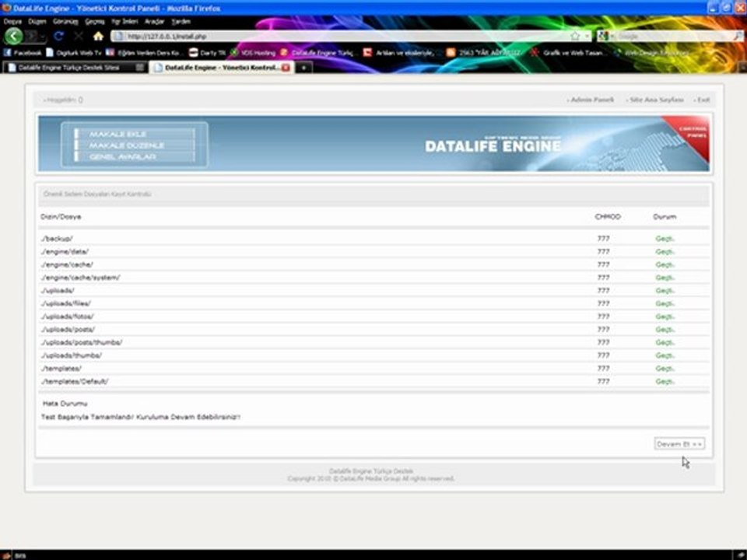Reload the page with the refresh icon

58,37
